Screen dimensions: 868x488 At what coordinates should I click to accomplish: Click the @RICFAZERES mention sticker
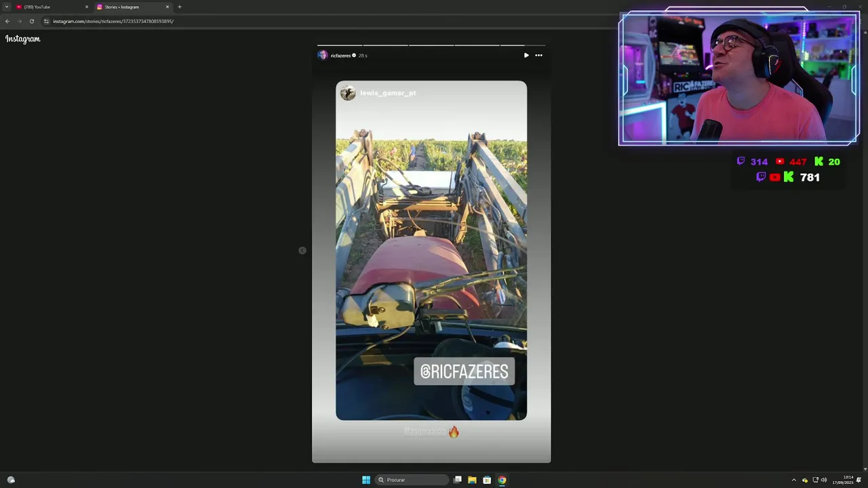tap(465, 371)
